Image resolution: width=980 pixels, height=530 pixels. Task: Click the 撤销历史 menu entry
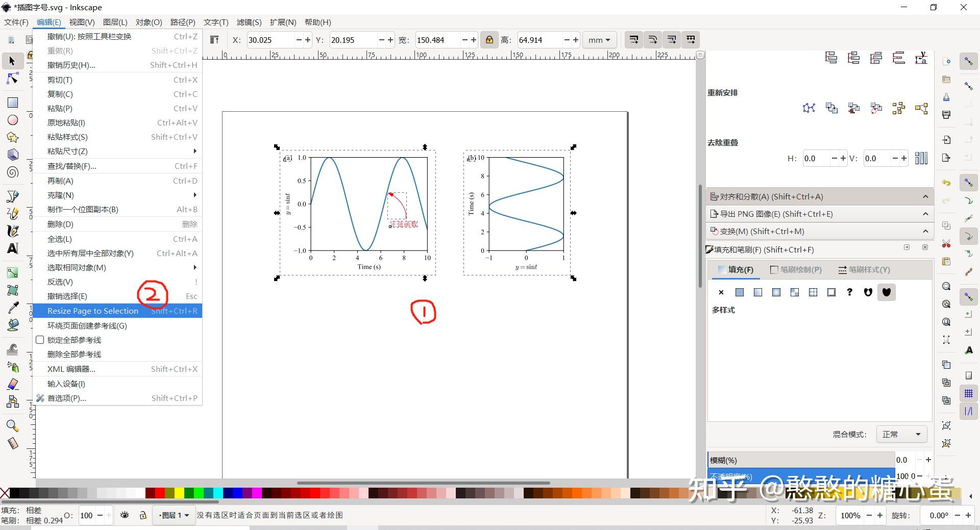point(71,65)
